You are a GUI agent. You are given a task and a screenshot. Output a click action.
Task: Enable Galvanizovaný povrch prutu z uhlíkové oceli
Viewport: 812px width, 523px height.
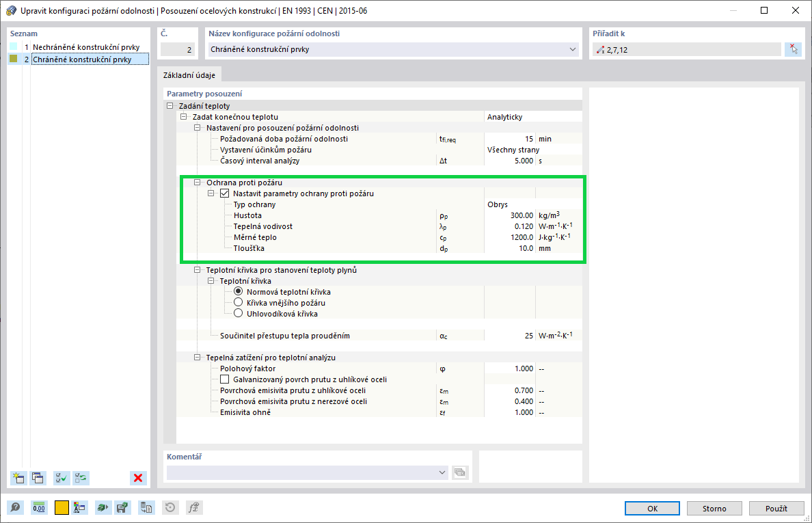tap(225, 379)
